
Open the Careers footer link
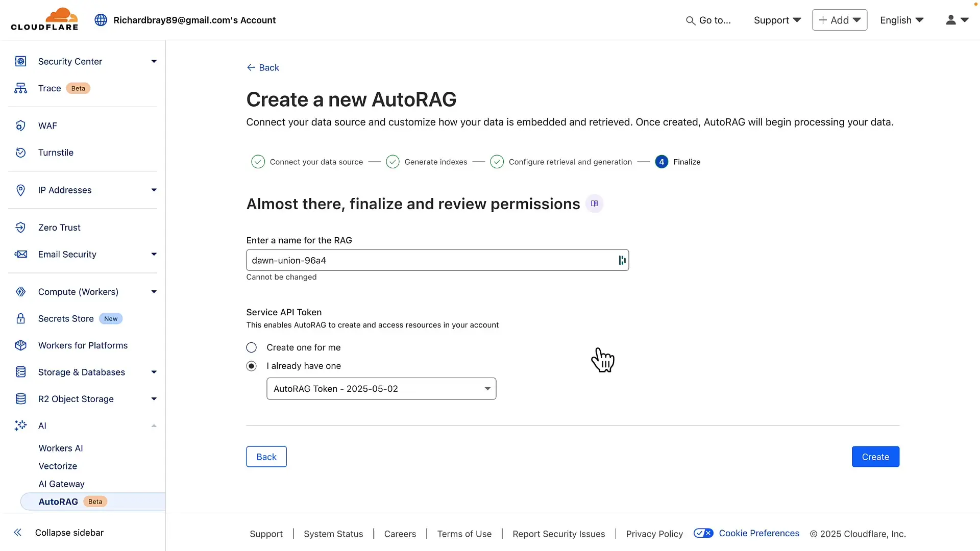(x=400, y=534)
